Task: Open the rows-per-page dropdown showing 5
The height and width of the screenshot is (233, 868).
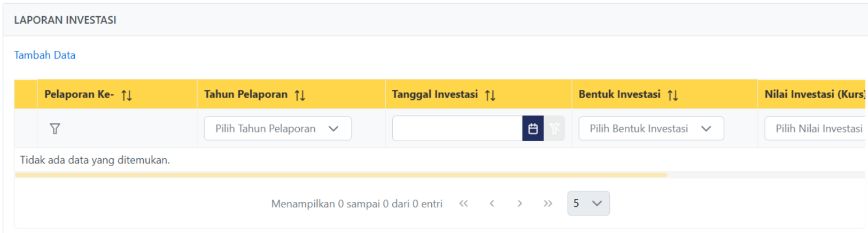Action: pyautogui.click(x=588, y=204)
